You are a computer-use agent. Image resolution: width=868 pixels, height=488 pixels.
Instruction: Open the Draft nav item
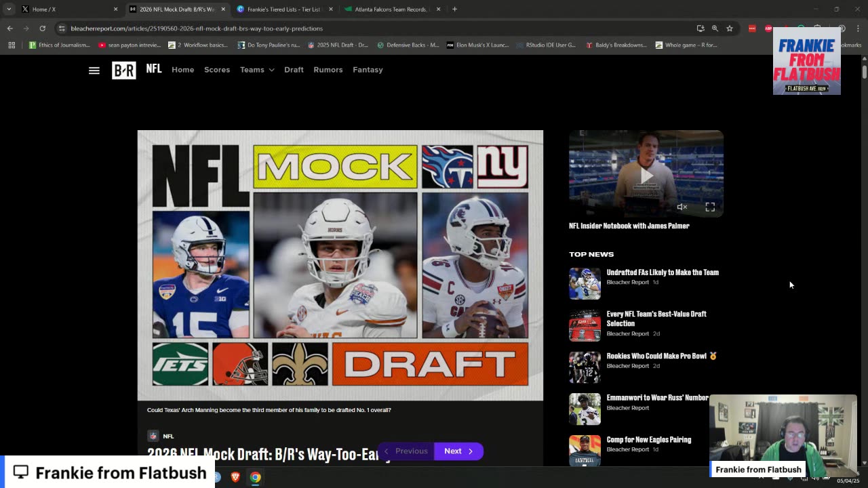[294, 70]
